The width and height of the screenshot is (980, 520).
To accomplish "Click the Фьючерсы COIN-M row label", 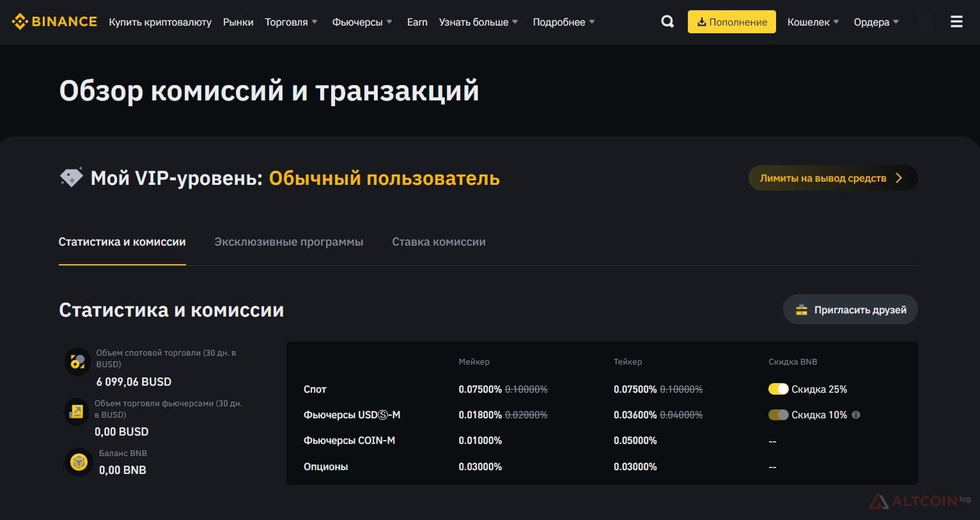I will click(x=349, y=440).
